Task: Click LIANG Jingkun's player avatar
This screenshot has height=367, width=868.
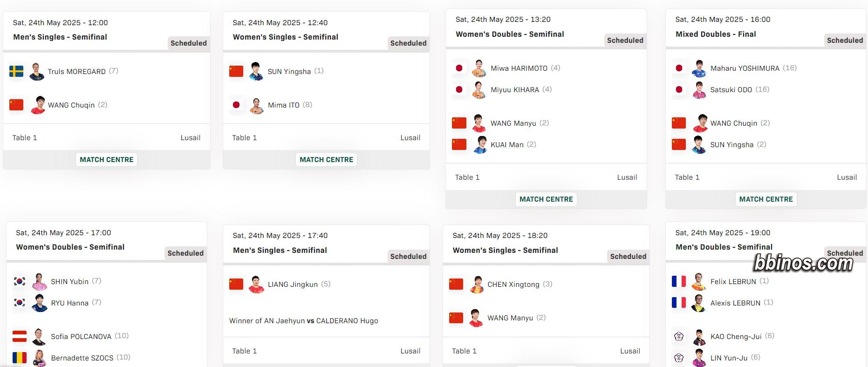Action: tap(256, 285)
